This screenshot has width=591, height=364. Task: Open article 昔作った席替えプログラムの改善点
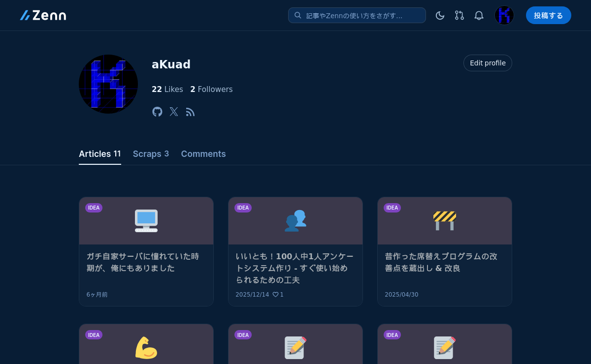click(441, 262)
